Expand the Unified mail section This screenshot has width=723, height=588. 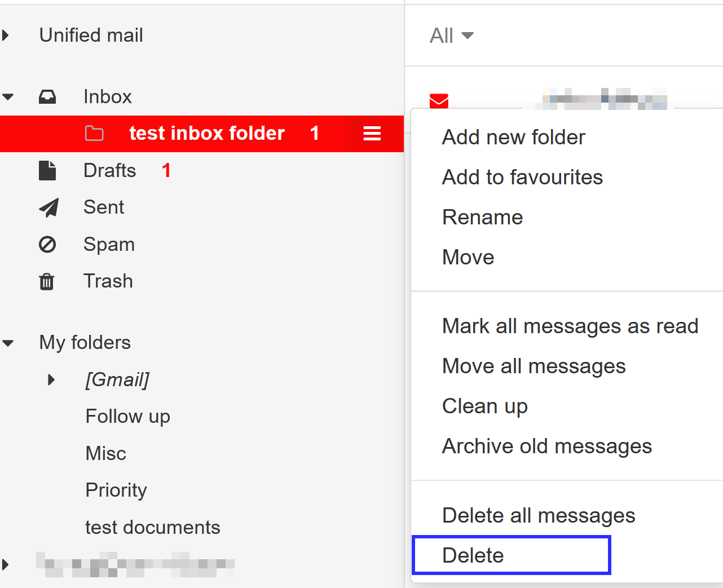pyautogui.click(x=6, y=36)
